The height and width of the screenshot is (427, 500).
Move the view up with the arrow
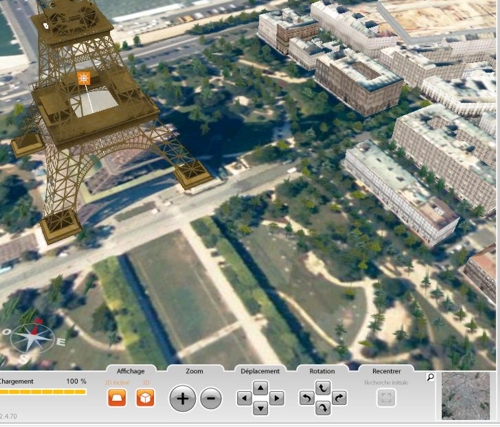click(260, 388)
